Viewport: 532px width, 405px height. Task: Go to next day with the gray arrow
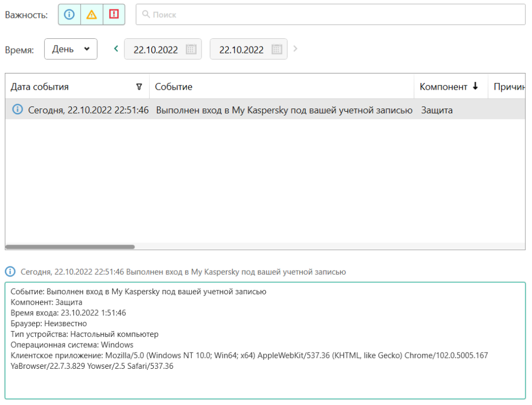tap(295, 49)
